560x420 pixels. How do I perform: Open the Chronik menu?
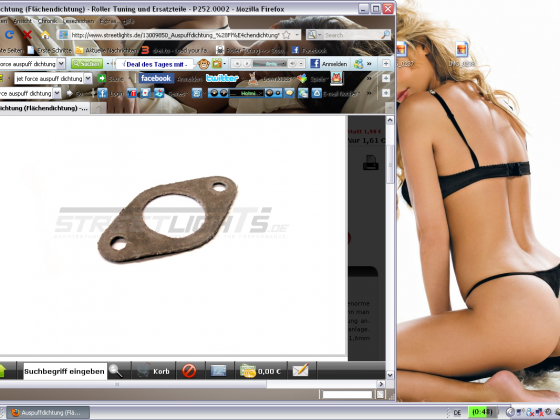(x=47, y=21)
